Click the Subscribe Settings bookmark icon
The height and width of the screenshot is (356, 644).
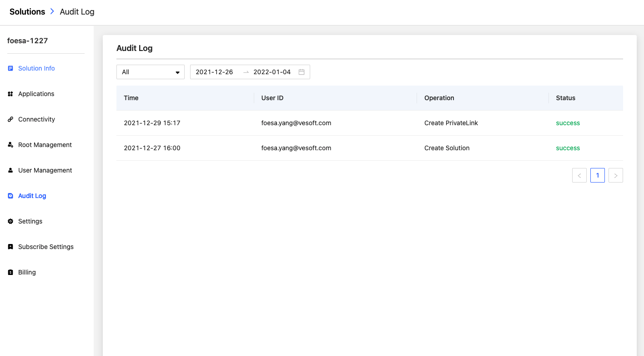[x=10, y=247]
